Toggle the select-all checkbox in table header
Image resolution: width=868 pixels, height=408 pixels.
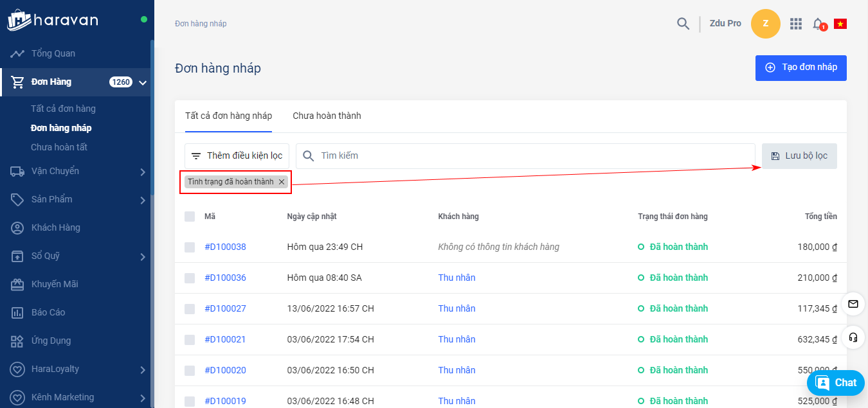coord(190,217)
